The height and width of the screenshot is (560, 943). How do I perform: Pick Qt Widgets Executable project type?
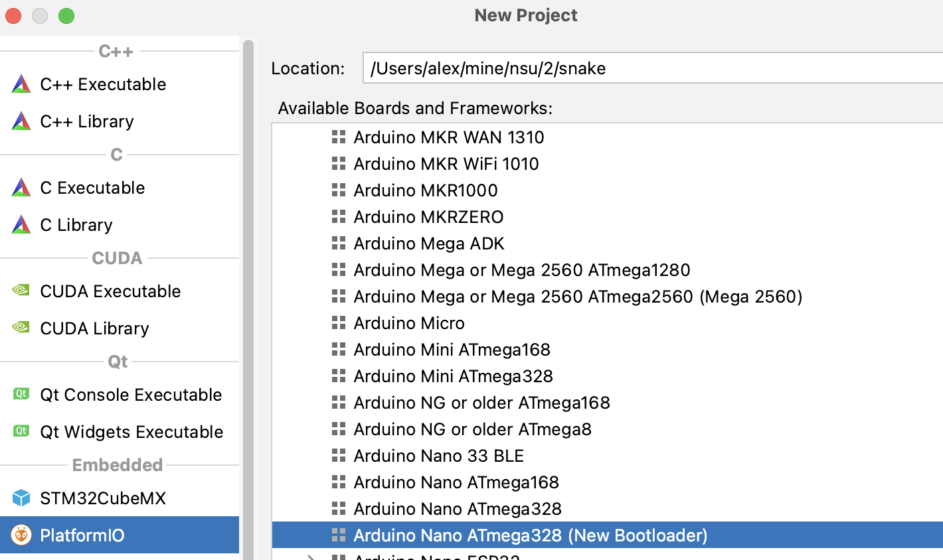pyautogui.click(x=120, y=432)
